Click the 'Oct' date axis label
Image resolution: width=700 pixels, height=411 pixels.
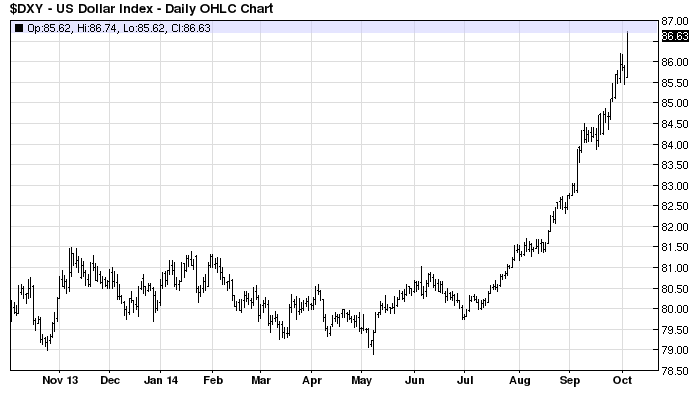[x=622, y=380]
